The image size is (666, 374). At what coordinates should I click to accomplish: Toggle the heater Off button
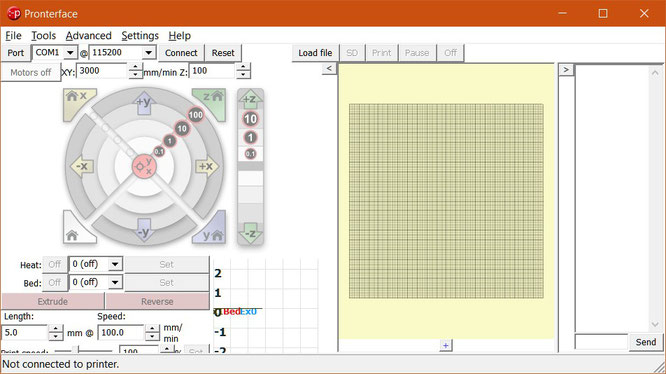(54, 264)
